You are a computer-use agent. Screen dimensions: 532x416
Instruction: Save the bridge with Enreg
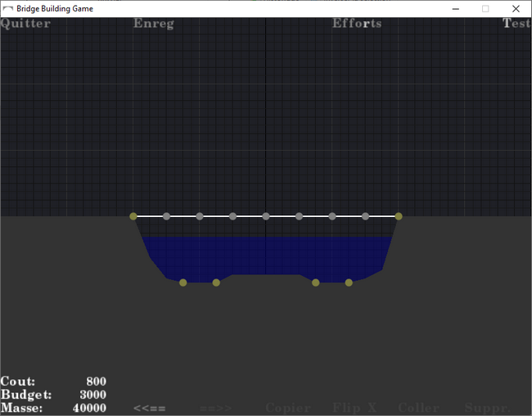tap(153, 24)
